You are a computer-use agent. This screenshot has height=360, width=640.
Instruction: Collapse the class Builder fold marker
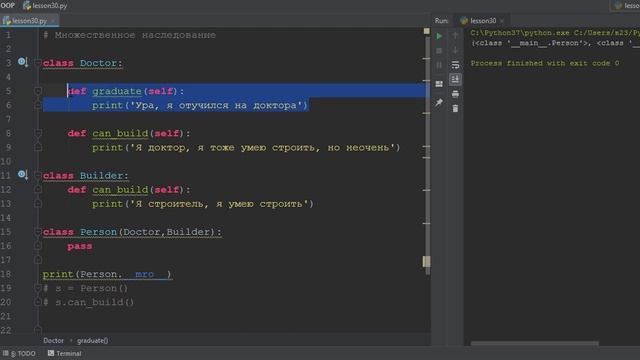click(x=38, y=176)
